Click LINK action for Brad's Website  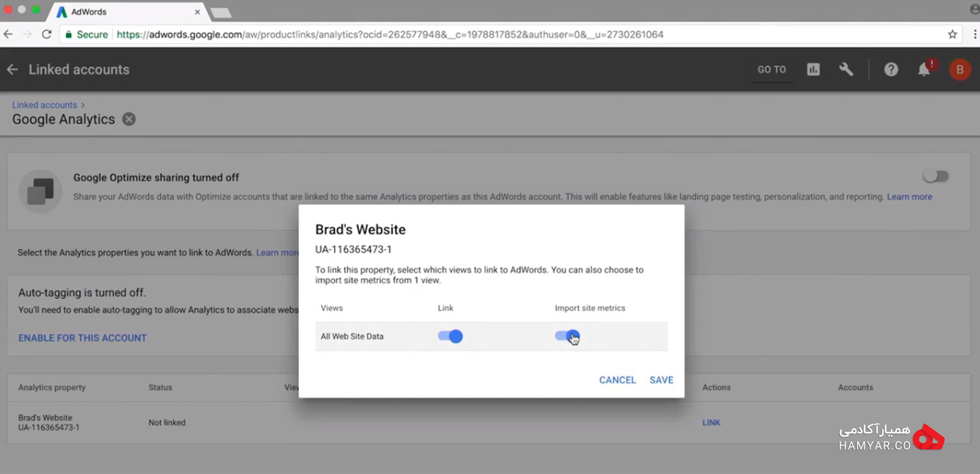pos(711,422)
